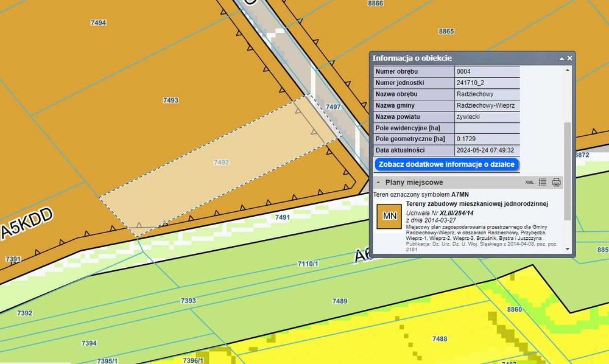
Task: Click parcel 7493 on the map
Action: (x=171, y=100)
